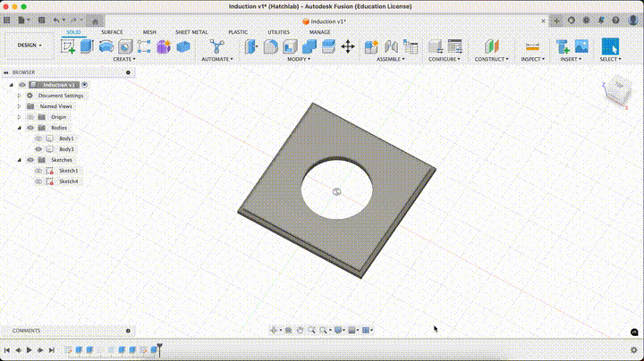The width and height of the screenshot is (644, 361).
Task: Toggle visibility of Bodies folder
Action: [x=30, y=128]
